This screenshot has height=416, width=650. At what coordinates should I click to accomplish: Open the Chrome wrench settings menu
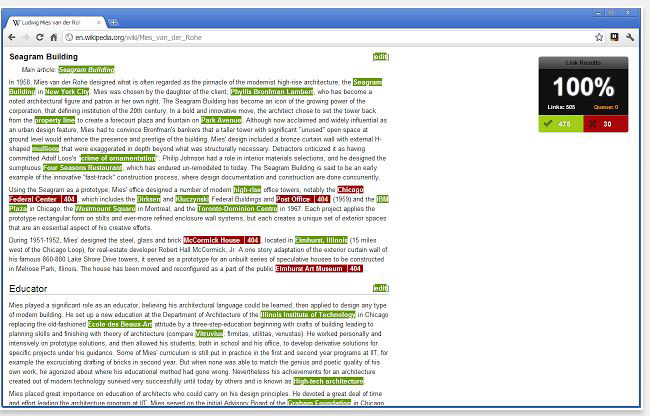pos(630,37)
